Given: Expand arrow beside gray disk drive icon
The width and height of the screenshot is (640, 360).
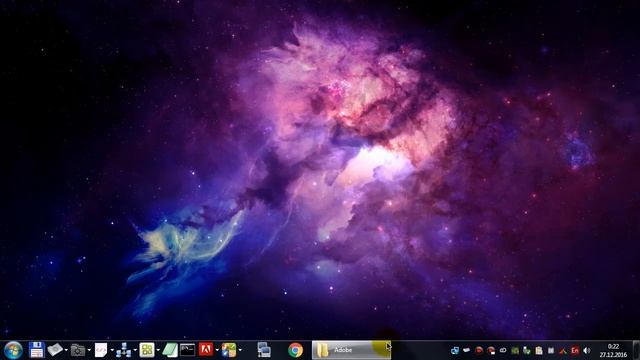Looking at the screenshot, I should click(x=66, y=350).
